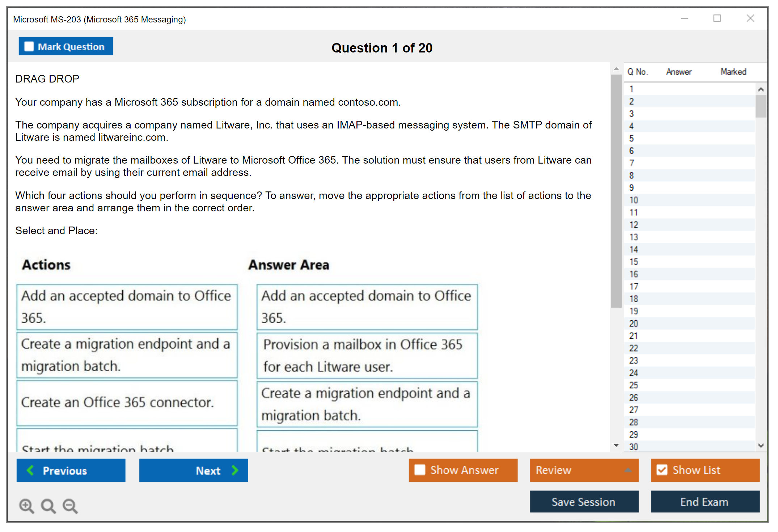
Task: Select question 20 in the list
Action: tap(634, 323)
